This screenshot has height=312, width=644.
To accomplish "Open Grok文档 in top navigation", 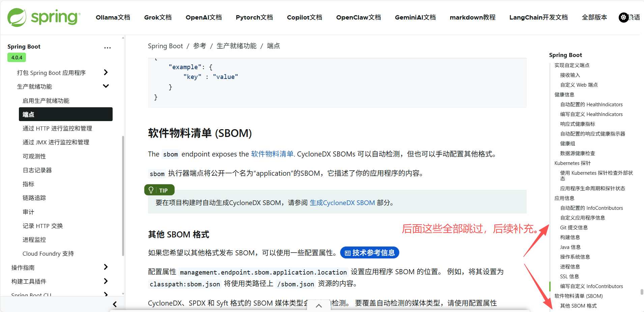I will pos(158,18).
